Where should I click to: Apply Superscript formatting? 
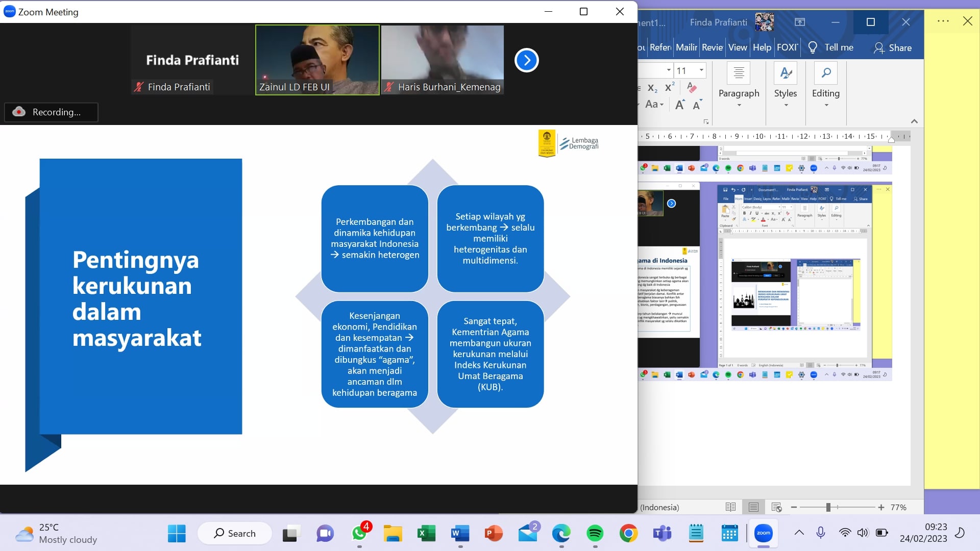(x=670, y=87)
